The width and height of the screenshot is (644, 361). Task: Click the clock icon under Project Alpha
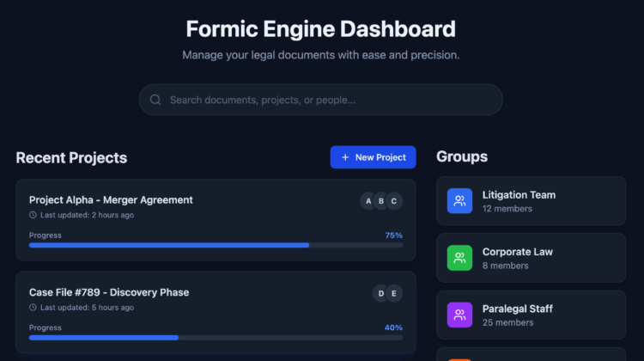coord(33,215)
